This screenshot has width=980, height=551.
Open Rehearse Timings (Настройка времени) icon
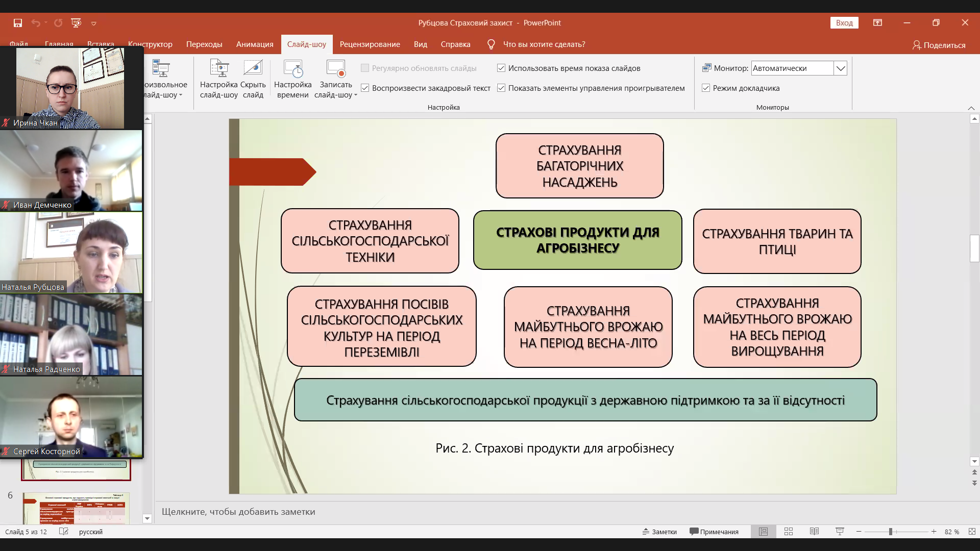(293, 69)
